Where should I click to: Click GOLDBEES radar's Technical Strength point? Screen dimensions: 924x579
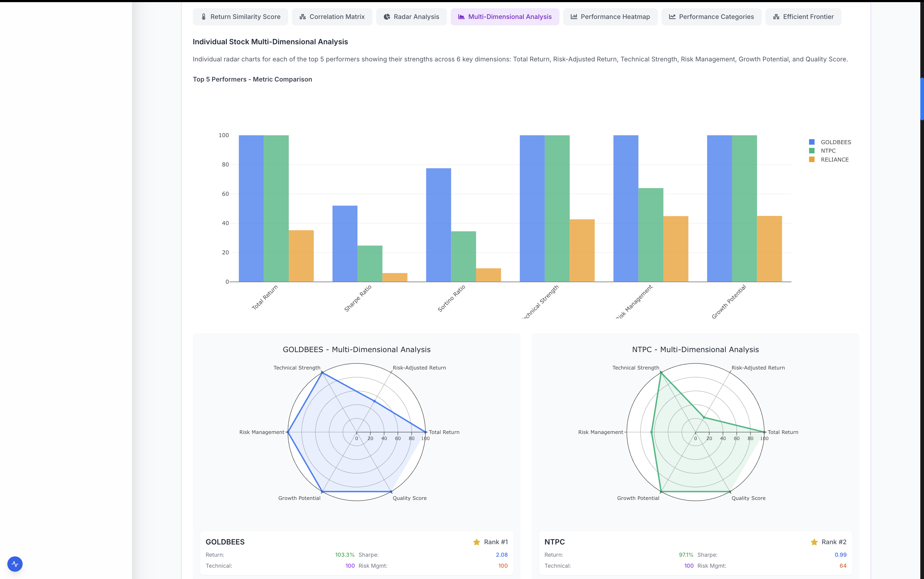(322, 372)
